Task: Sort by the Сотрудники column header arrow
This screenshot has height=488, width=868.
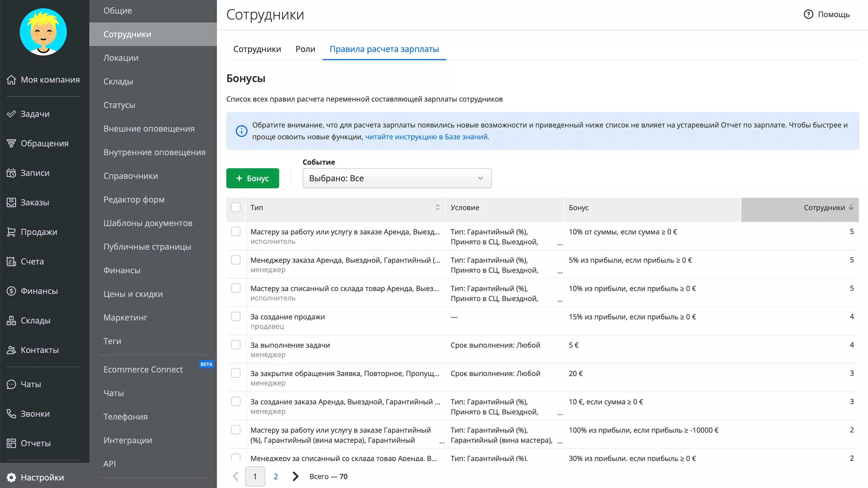Action: 851,207
